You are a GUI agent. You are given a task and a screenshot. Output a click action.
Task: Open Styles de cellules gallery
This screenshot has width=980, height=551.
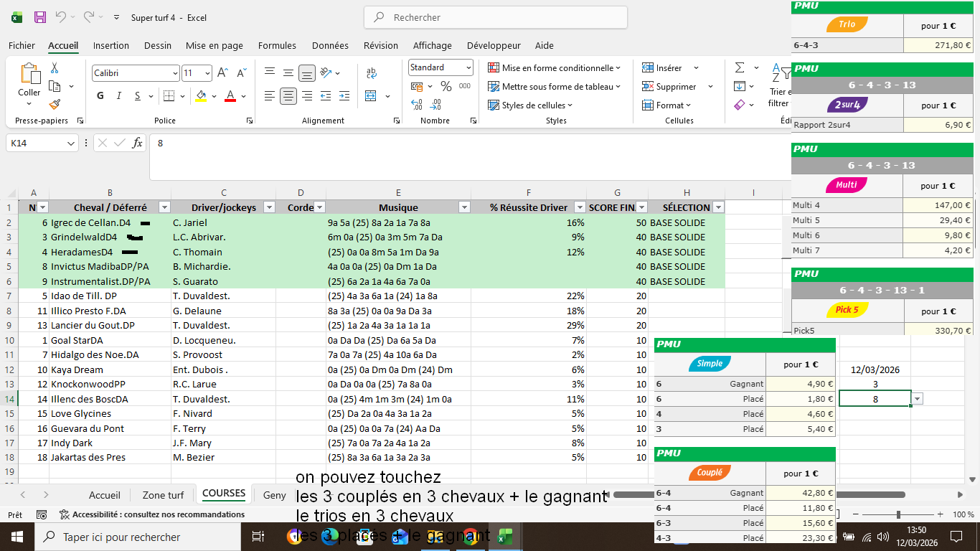(x=531, y=105)
